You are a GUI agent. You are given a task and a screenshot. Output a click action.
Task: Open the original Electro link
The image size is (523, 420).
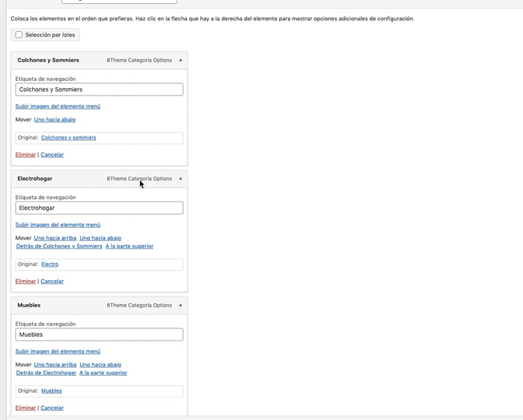(50, 264)
